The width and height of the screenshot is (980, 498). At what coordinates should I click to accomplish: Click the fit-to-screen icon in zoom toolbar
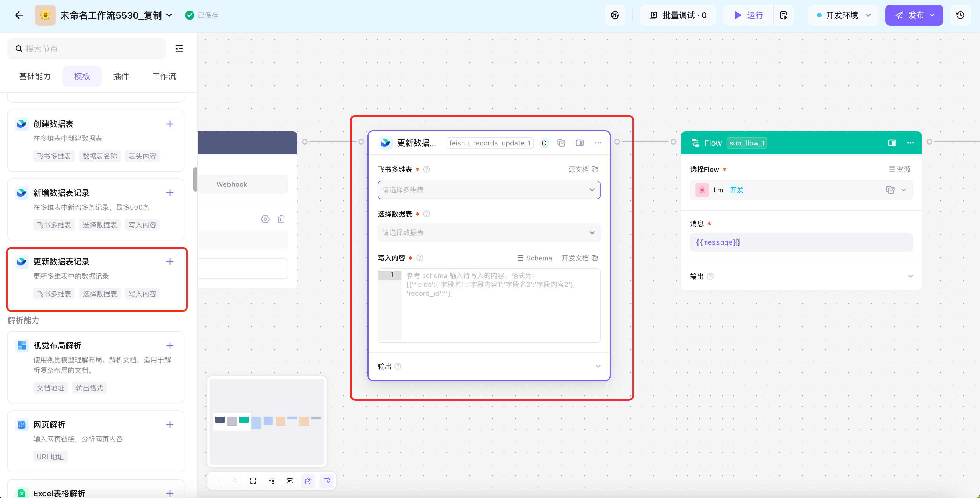click(253, 481)
